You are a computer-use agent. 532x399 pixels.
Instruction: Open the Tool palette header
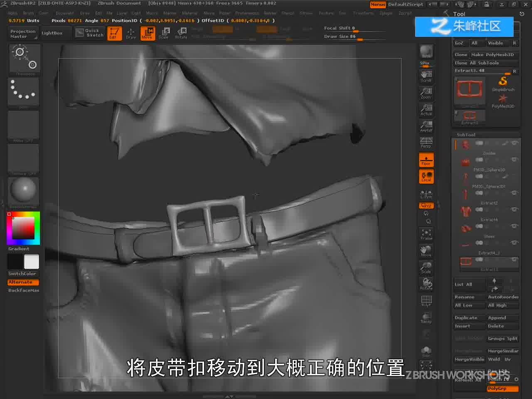tap(459, 14)
